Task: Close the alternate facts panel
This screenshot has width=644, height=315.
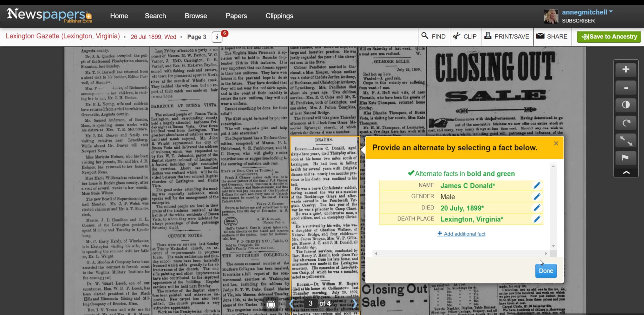Action: tap(556, 143)
